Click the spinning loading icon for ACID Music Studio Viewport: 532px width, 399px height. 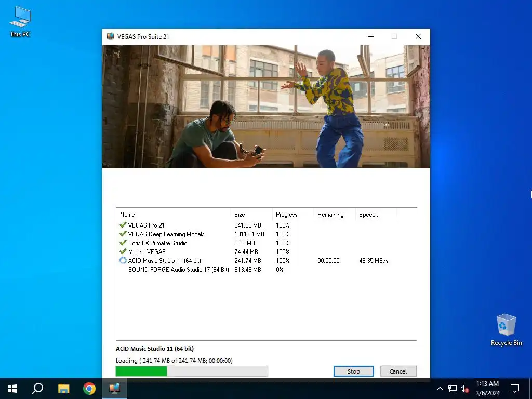point(123,260)
